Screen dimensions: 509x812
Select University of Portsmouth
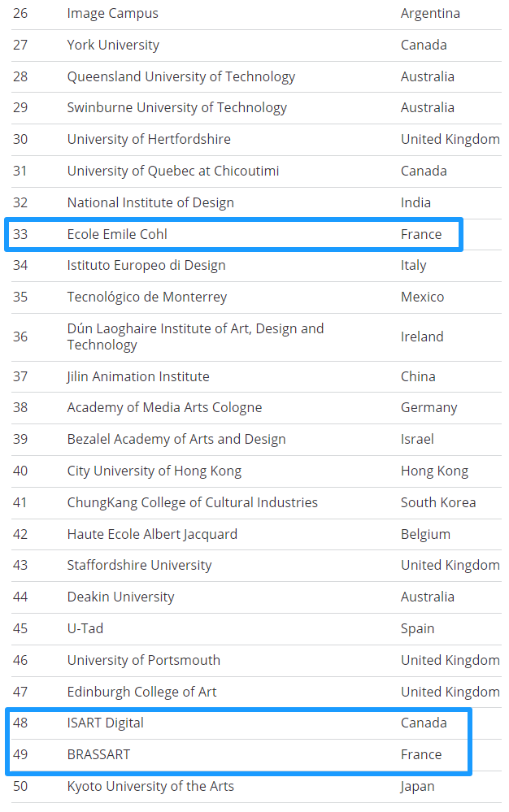(x=144, y=660)
